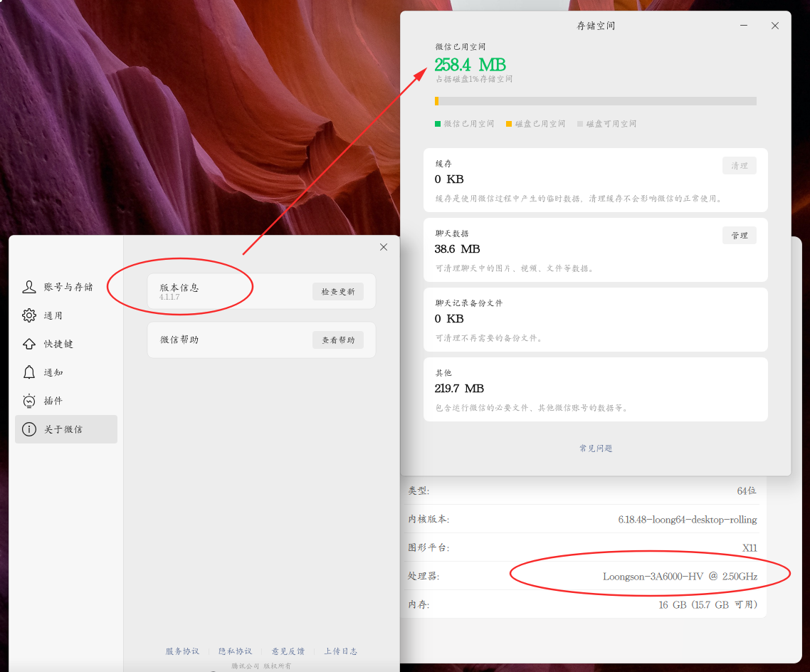This screenshot has width=810, height=672.
Task: Click version number 4.1.1.7
Action: tap(169, 297)
